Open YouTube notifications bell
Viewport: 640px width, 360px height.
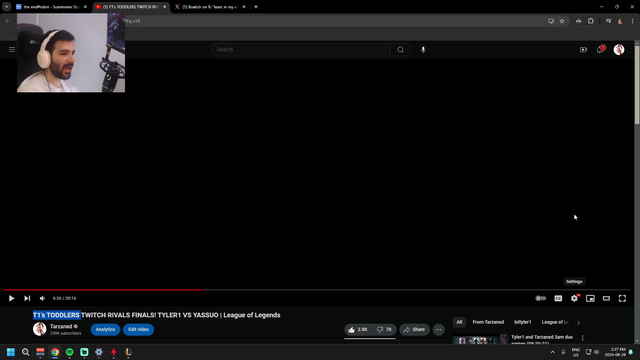point(600,49)
